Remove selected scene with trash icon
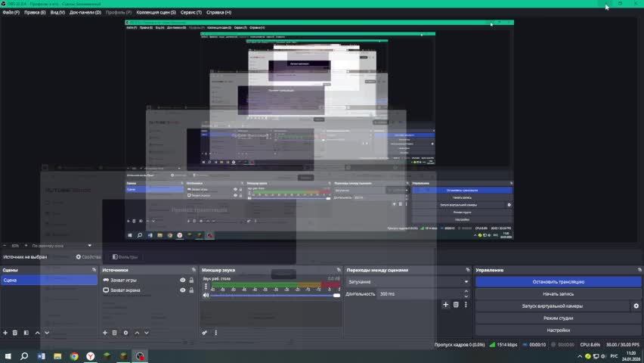 pyautogui.click(x=15, y=333)
